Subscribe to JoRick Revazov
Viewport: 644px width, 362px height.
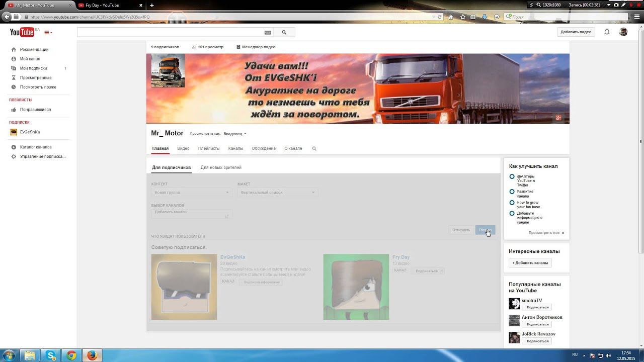536,341
